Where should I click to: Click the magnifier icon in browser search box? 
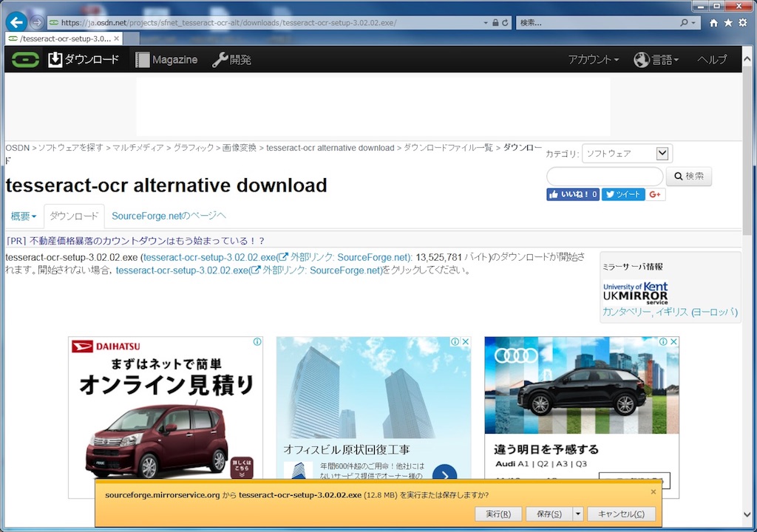click(684, 23)
